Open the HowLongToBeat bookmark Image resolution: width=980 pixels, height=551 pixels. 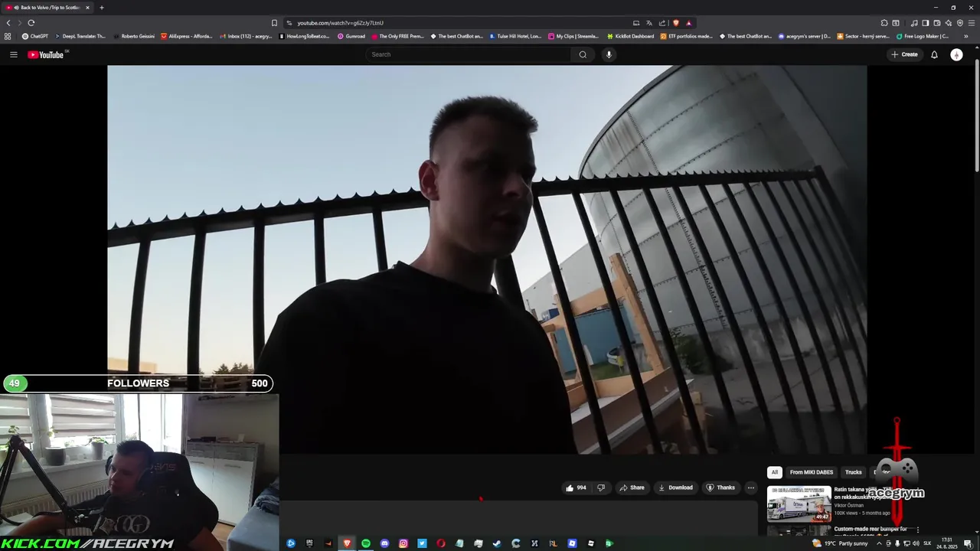tap(305, 36)
